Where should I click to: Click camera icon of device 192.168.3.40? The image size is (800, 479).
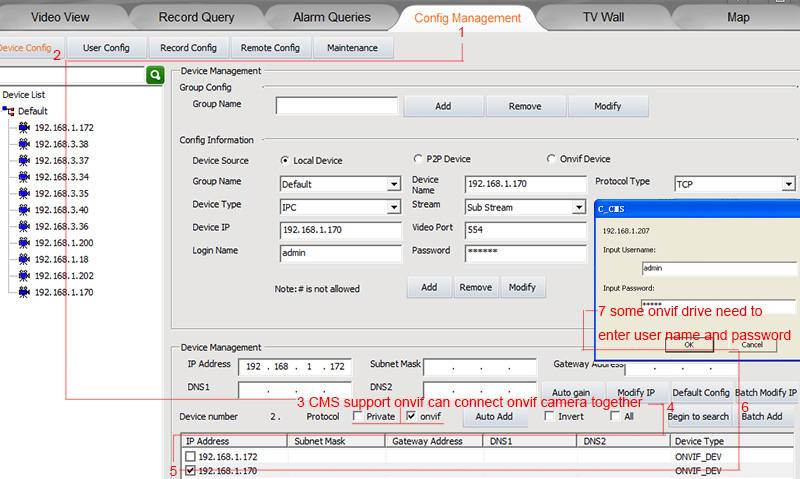[24, 210]
